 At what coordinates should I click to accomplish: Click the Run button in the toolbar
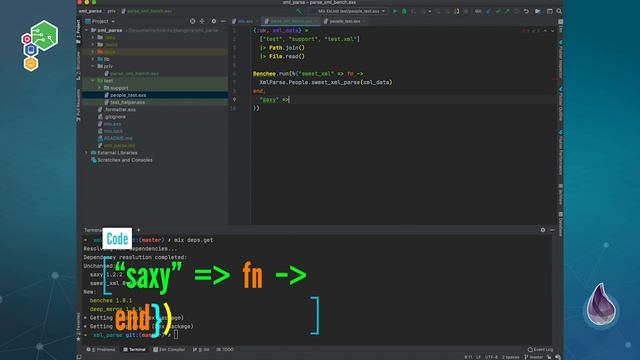(x=395, y=11)
